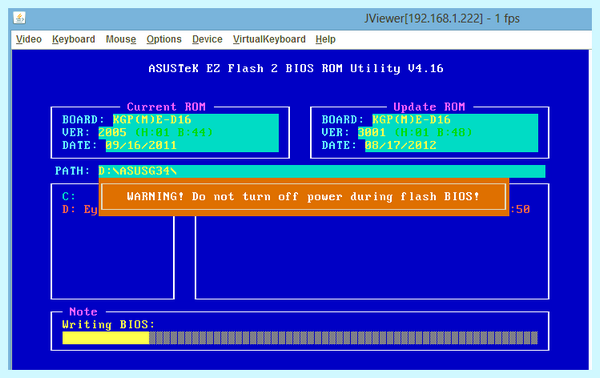Click the Current ROM panel label
This screenshot has width=600, height=378.
coord(166,106)
